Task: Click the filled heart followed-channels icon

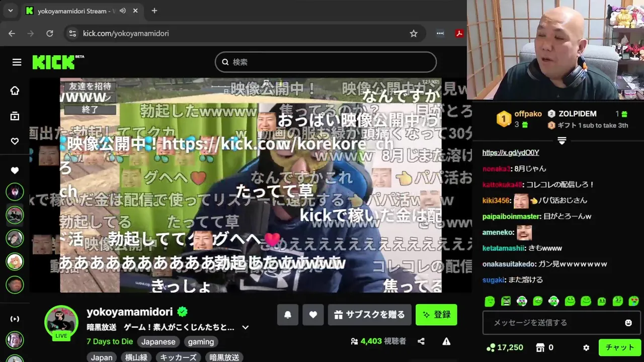Action: tap(15, 170)
